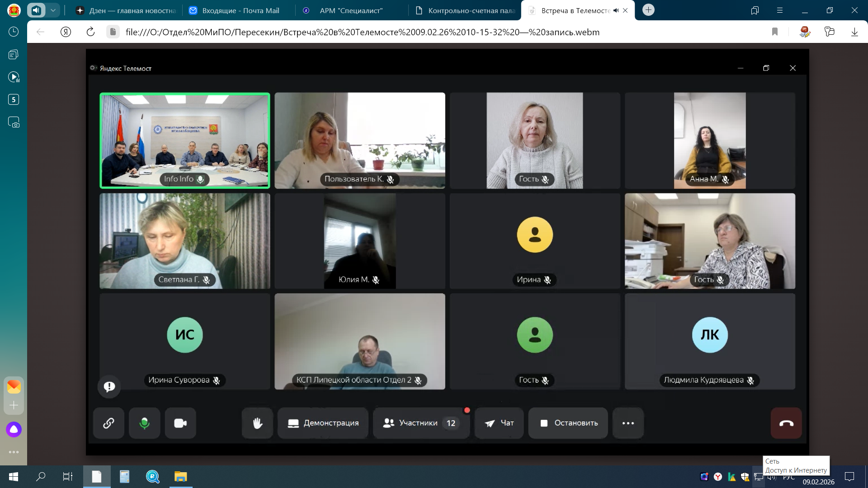
Task: Open a new browser tab with plus
Action: pyautogui.click(x=648, y=10)
